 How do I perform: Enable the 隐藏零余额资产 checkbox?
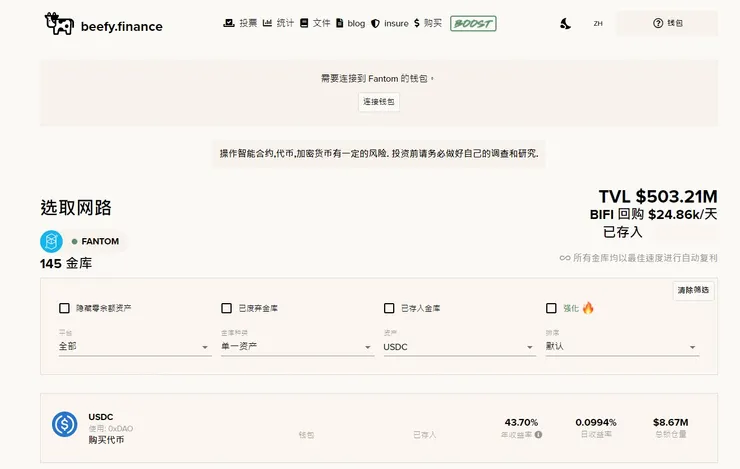coord(64,308)
